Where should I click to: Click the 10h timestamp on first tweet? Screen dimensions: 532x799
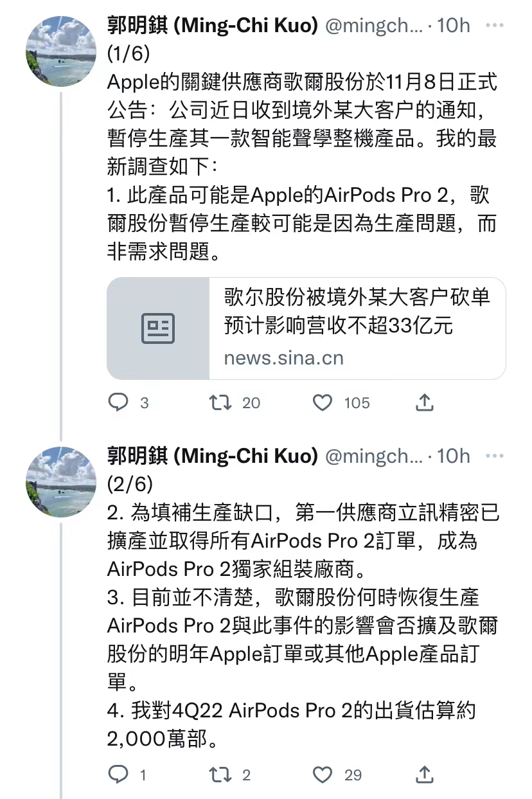(x=454, y=26)
